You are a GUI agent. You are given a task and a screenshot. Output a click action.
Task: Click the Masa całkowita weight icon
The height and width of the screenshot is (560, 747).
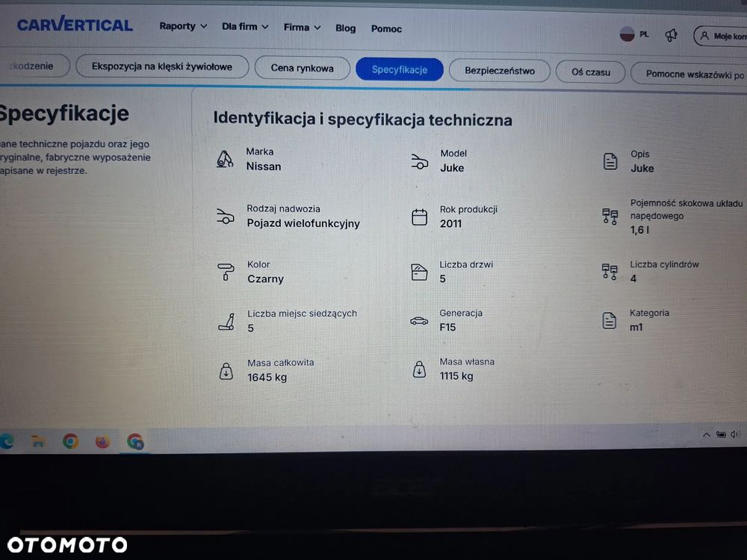point(226,371)
